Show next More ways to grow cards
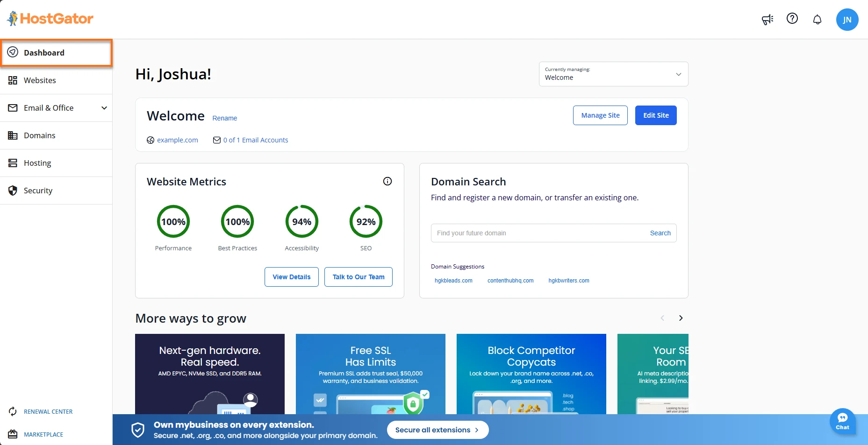 point(681,318)
